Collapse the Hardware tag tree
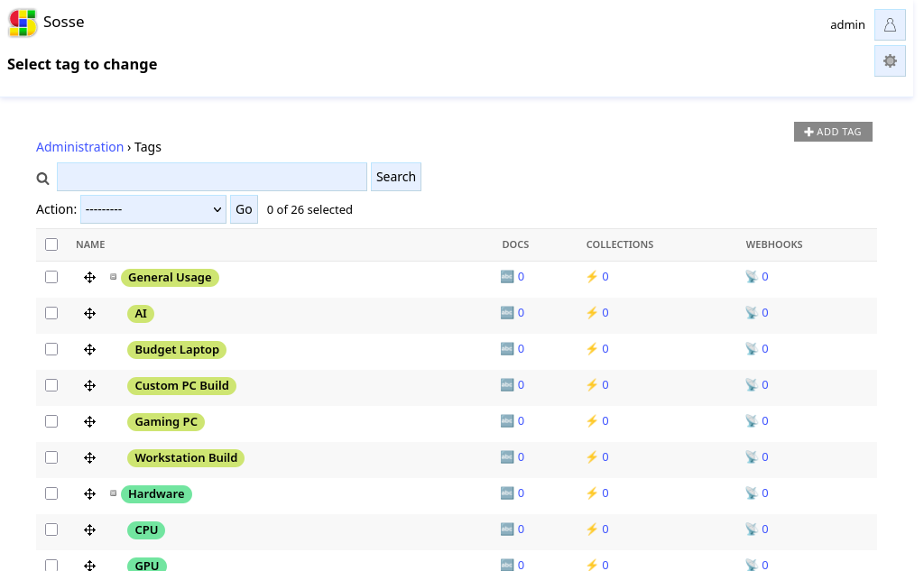The height and width of the screenshot is (571, 924). click(113, 493)
